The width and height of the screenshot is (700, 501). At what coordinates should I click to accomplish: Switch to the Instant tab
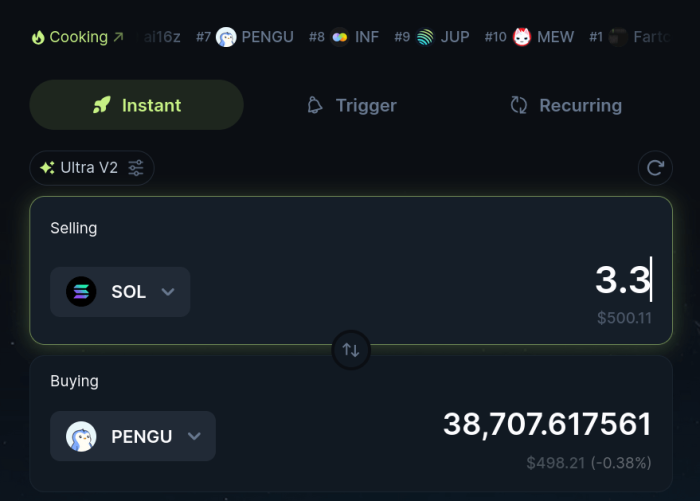pyautogui.click(x=137, y=105)
